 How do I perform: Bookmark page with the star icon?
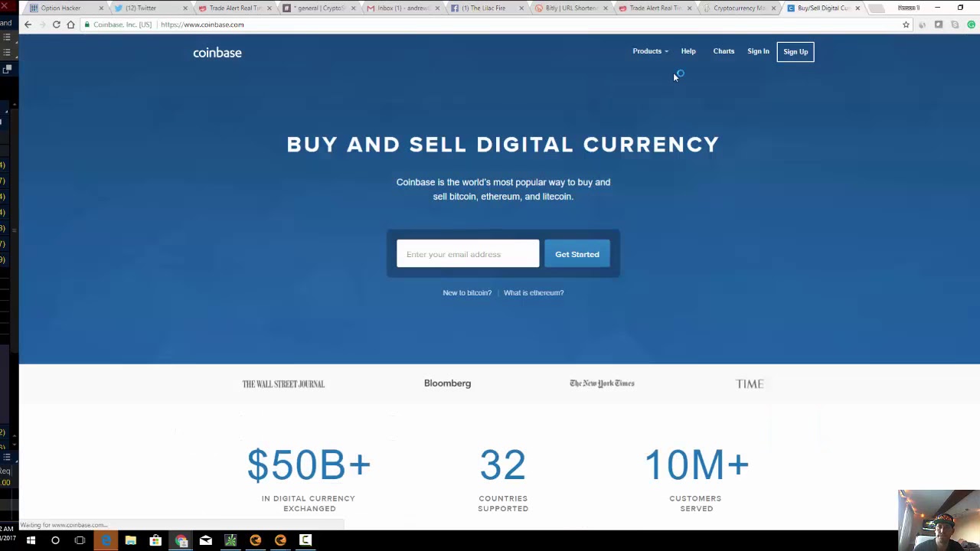tap(906, 24)
